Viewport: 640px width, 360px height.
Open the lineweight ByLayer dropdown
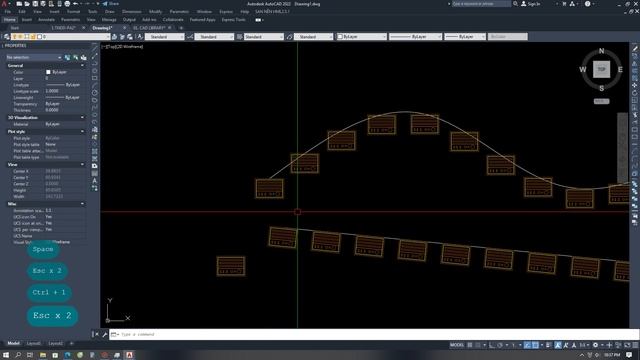[464, 37]
